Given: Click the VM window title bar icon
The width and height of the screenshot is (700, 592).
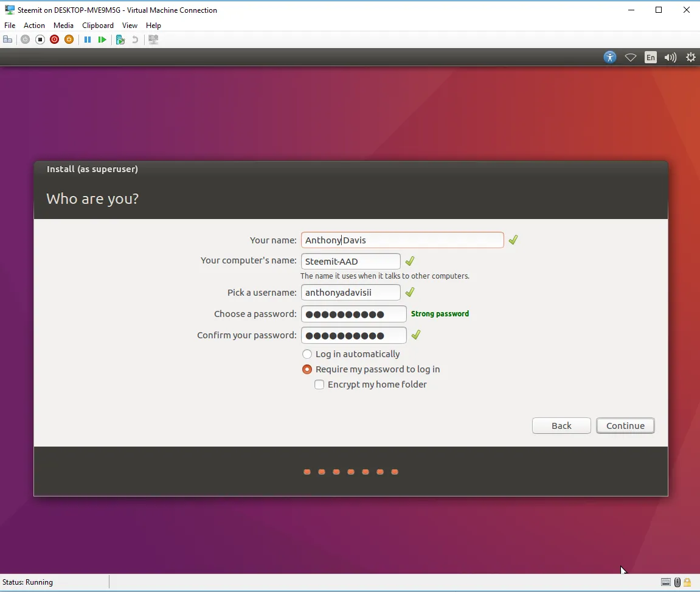Looking at the screenshot, I should click(9, 10).
